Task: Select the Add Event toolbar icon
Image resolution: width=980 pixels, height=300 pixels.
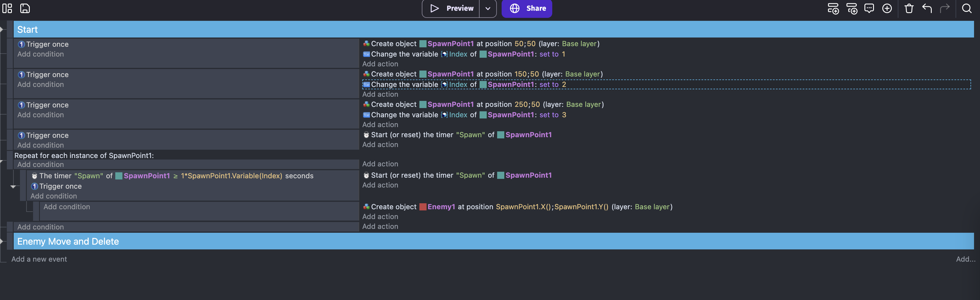Action: 833,8
